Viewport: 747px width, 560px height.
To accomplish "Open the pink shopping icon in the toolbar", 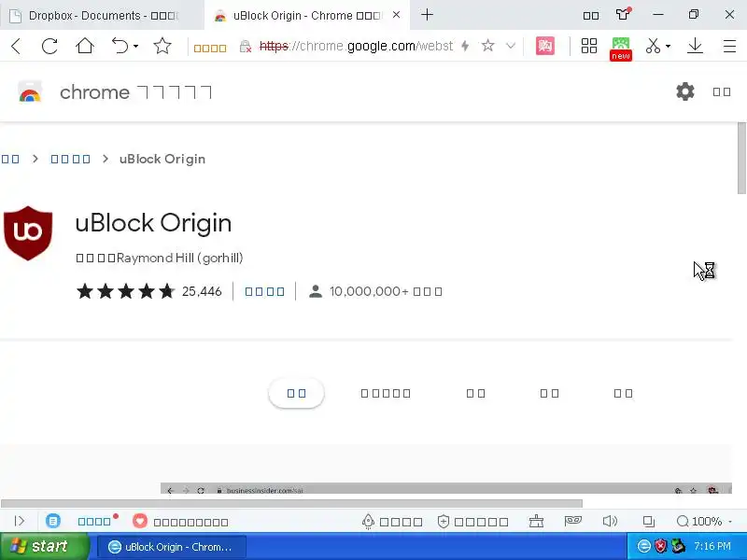I will [x=545, y=46].
